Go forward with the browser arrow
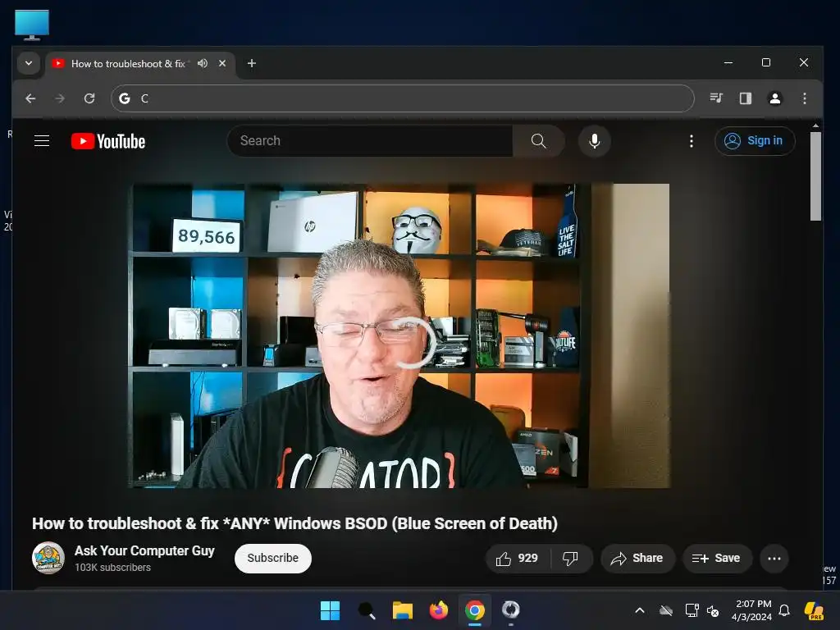The height and width of the screenshot is (630, 840). (60, 98)
